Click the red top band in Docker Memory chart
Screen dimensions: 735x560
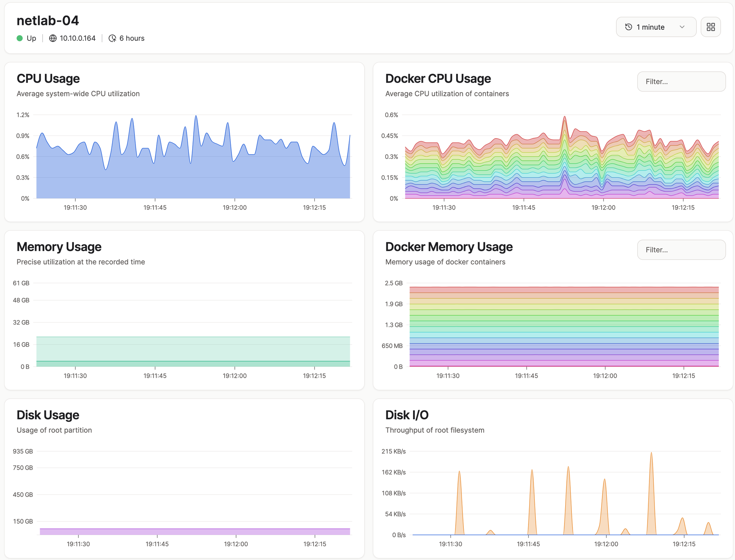pyautogui.click(x=564, y=290)
